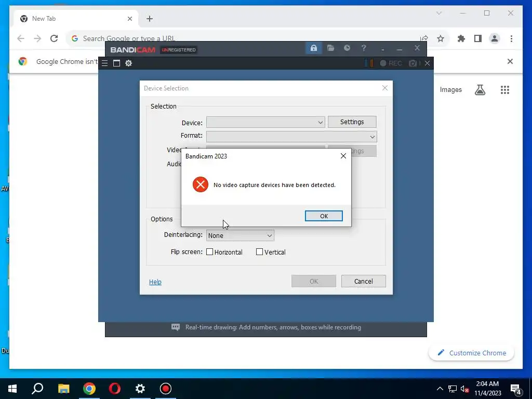Dismiss the Google Chrome default browser infobar
Image resolution: width=532 pixels, height=399 pixels.
pos(510,61)
